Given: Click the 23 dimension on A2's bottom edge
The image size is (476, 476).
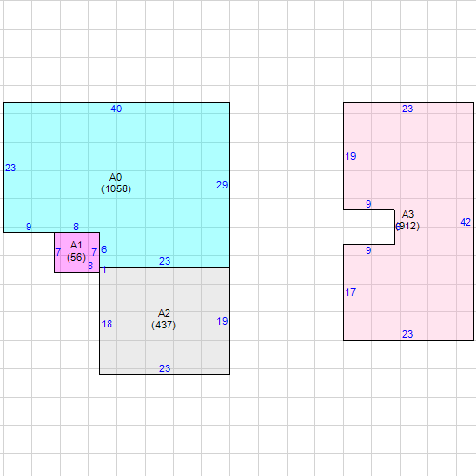Looking at the screenshot, I should 165,368.
